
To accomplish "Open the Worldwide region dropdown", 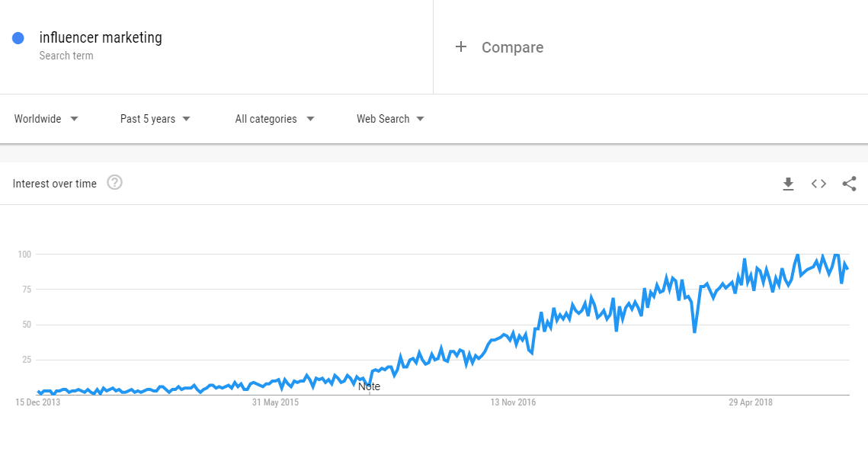I will [x=46, y=119].
